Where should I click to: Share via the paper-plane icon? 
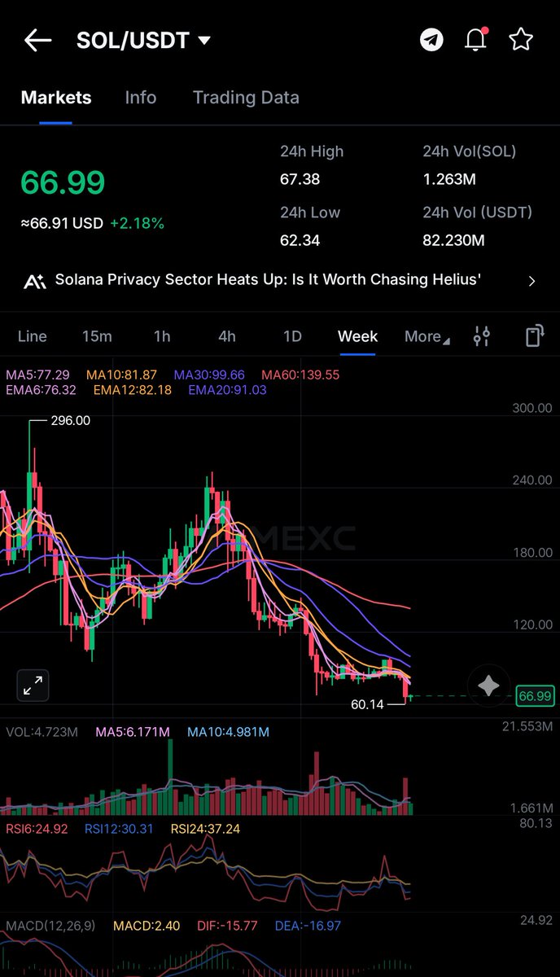[x=431, y=40]
